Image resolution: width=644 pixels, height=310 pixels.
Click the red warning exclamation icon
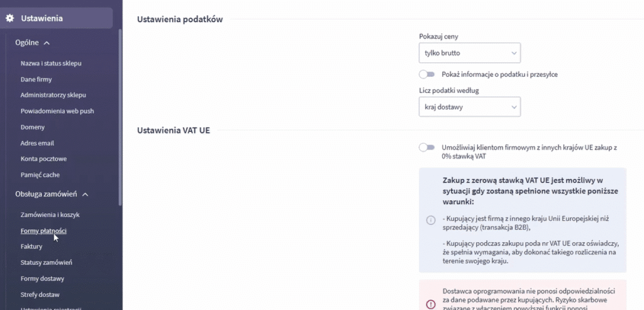pyautogui.click(x=431, y=304)
